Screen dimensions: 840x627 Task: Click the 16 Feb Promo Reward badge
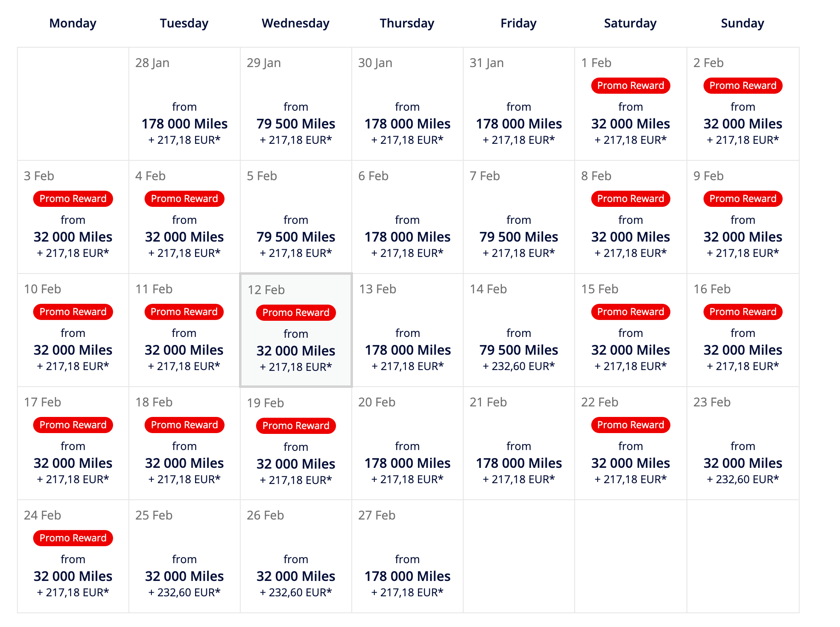pyautogui.click(x=743, y=312)
